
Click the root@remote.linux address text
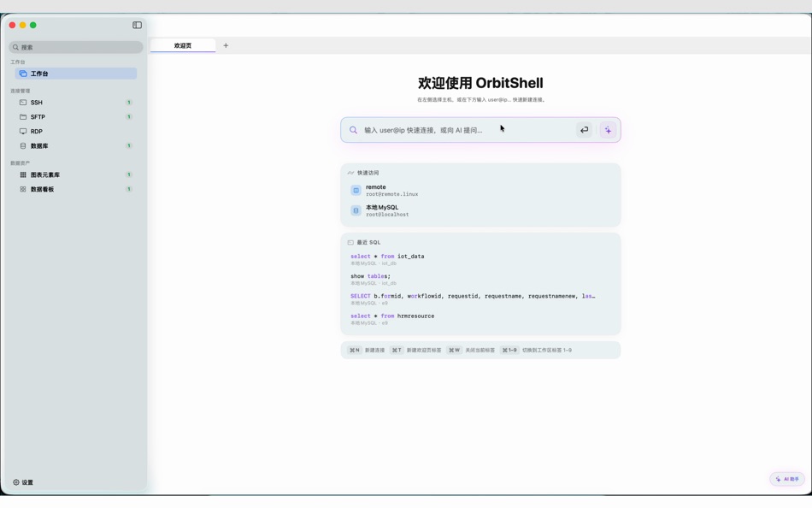click(392, 194)
